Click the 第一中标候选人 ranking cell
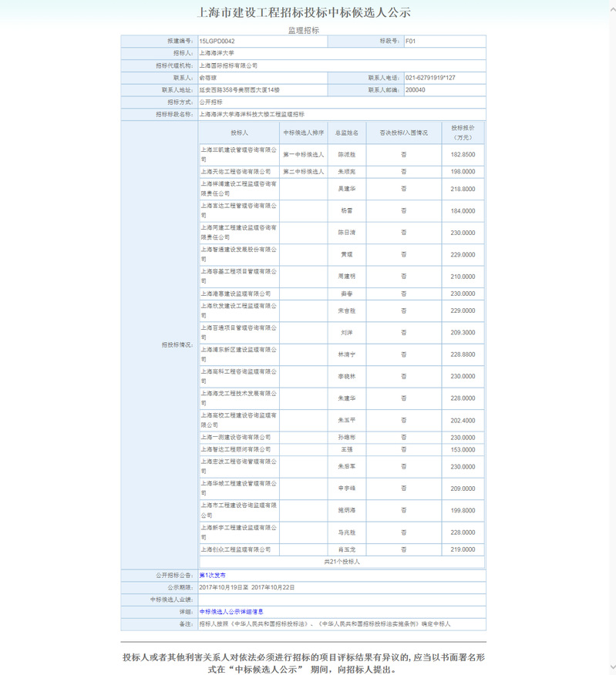The image size is (616, 675). tap(304, 155)
